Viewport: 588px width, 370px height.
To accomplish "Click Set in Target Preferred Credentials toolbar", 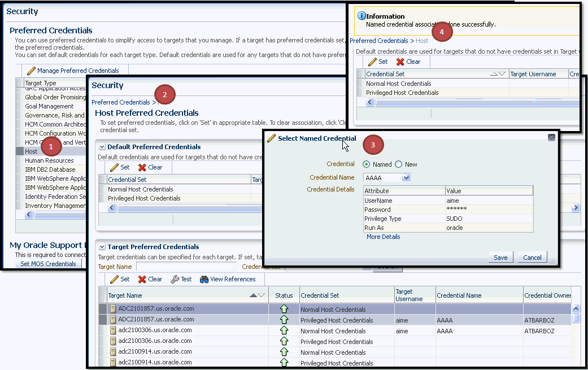I will (x=120, y=279).
